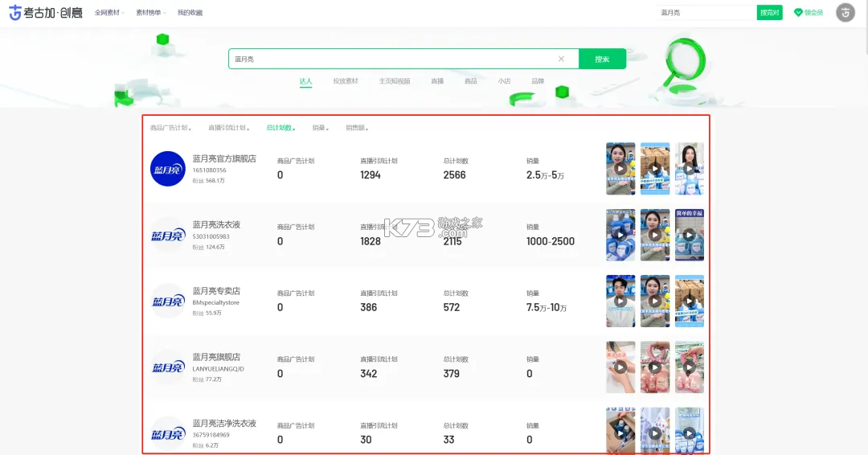Click the 销量 value 1000-2500

(x=551, y=241)
